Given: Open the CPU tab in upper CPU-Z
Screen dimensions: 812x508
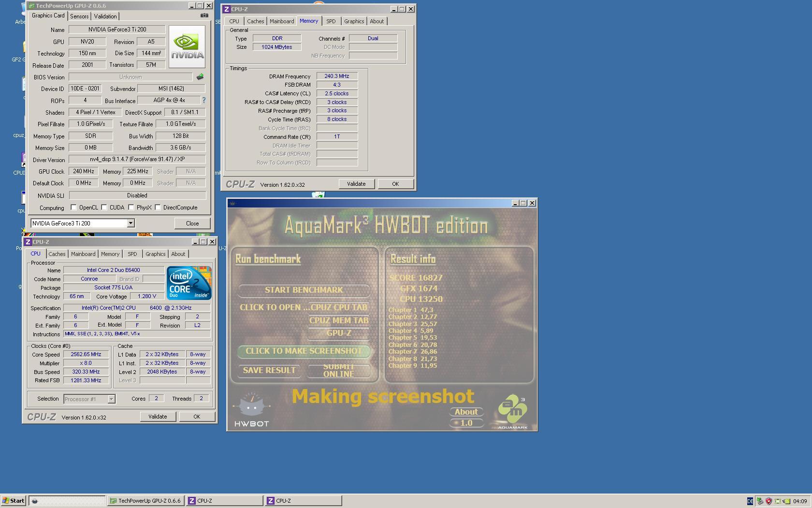Looking at the screenshot, I should pyautogui.click(x=234, y=21).
